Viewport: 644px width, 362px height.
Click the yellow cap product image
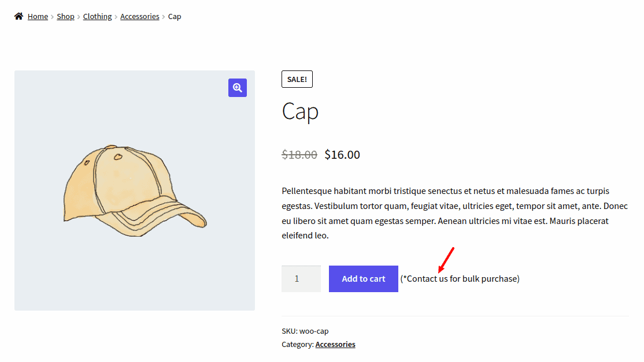pos(135,191)
